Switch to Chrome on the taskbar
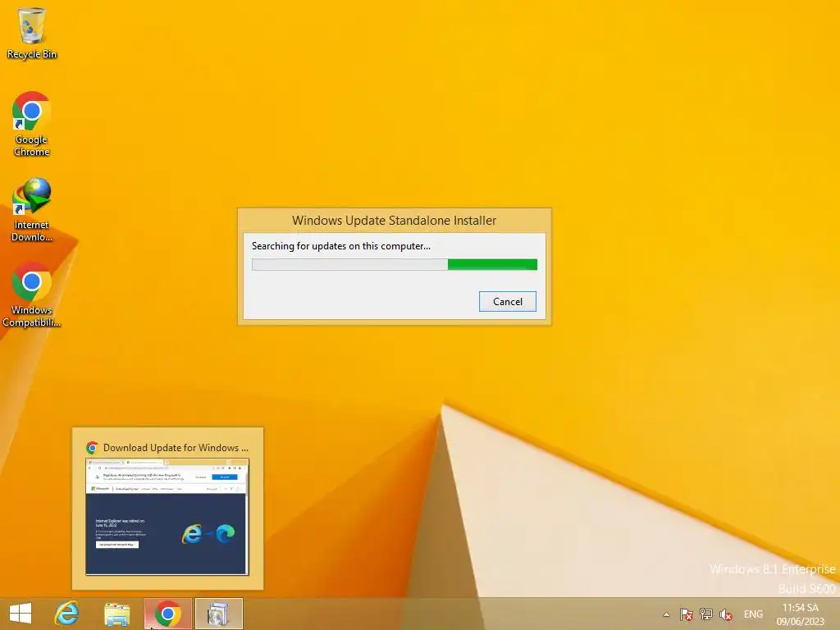This screenshot has width=840, height=630. pyautogui.click(x=167, y=614)
